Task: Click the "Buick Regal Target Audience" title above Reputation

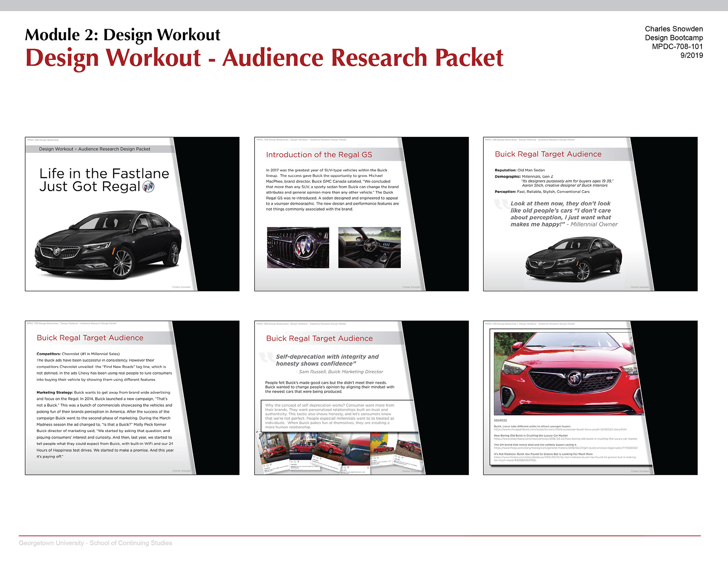Action: [548, 154]
